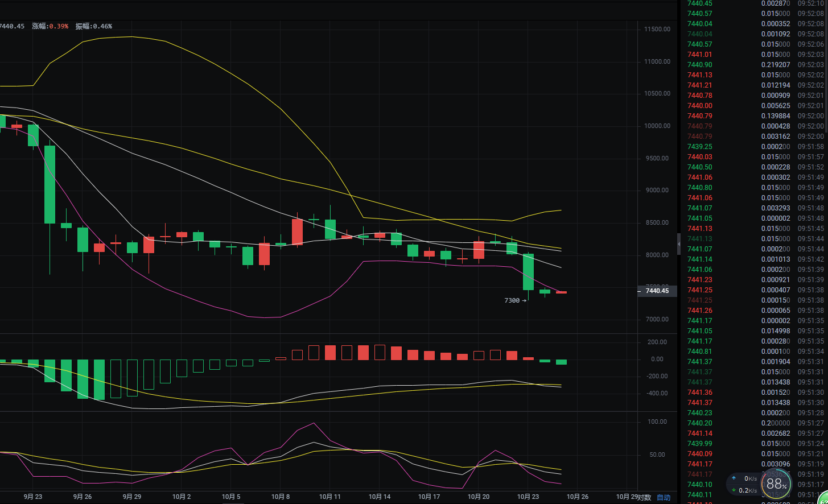Click the -400.00 MACD axis label
828x504 pixels.
[657, 394]
